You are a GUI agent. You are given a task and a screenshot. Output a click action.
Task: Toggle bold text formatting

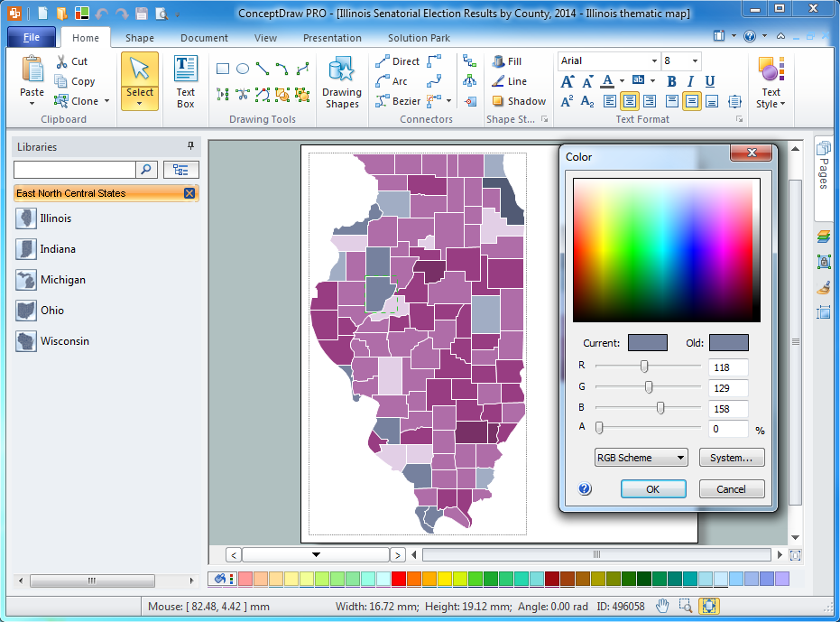[671, 81]
